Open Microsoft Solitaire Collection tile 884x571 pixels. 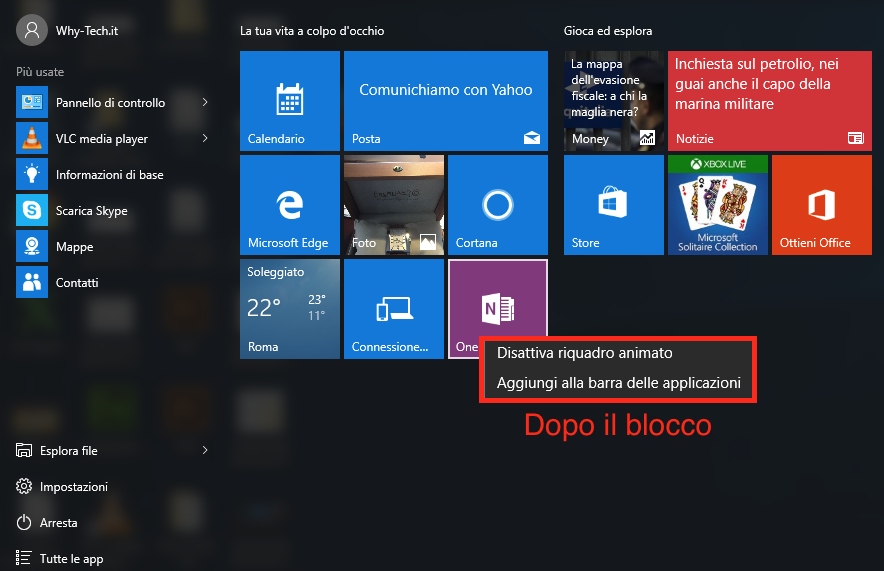click(x=718, y=205)
